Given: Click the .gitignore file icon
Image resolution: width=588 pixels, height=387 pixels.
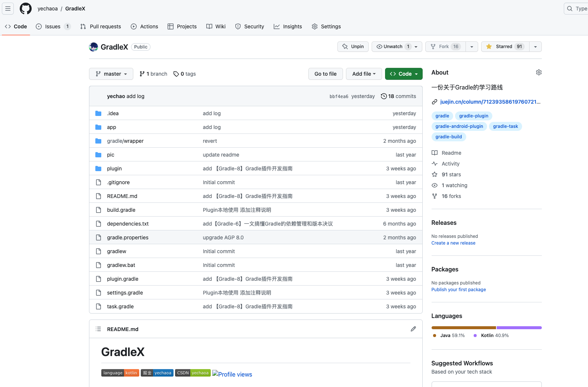Looking at the screenshot, I should 98,182.
